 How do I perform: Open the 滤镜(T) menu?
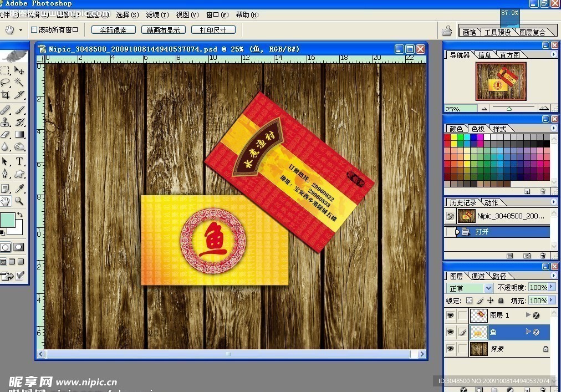point(157,15)
